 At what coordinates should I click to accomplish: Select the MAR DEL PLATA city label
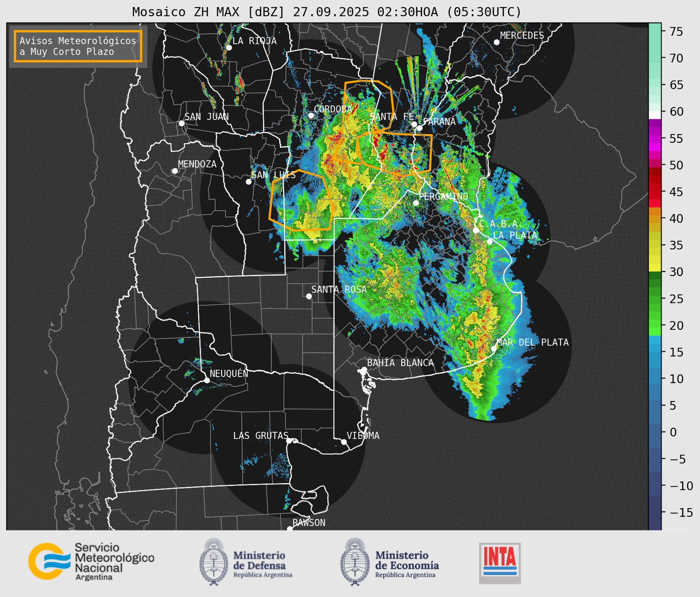[x=532, y=342]
